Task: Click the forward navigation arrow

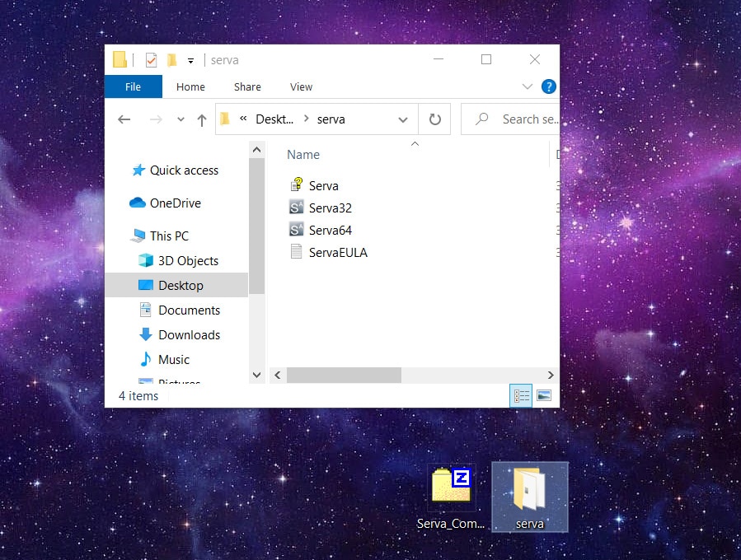Action: (x=156, y=119)
